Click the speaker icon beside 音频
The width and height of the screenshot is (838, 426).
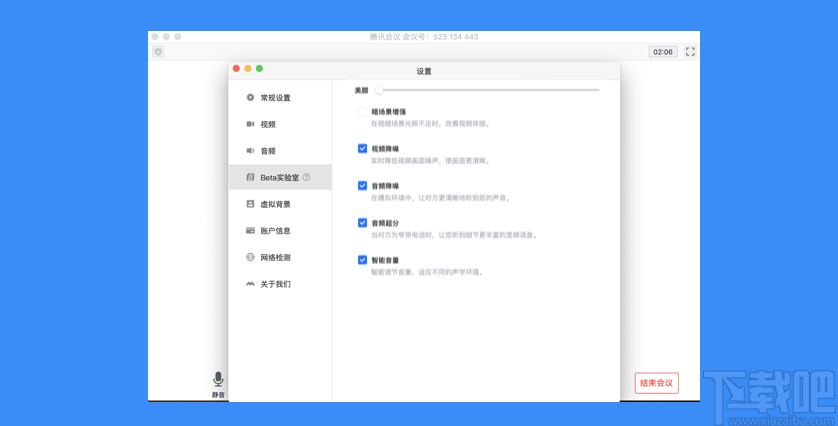250,151
